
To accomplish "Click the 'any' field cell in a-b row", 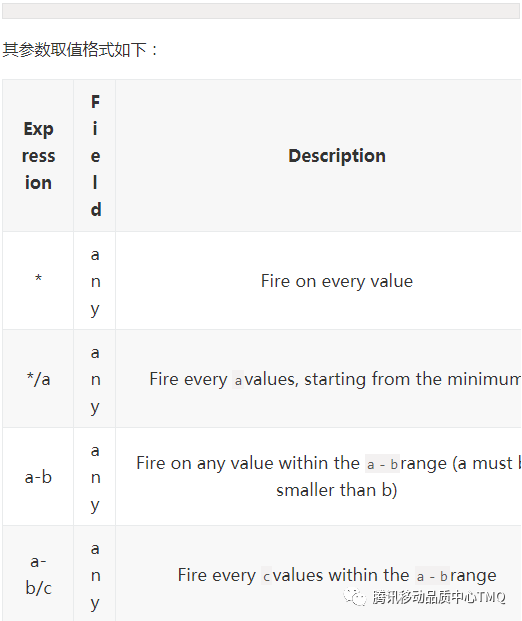I will pyautogui.click(x=95, y=477).
